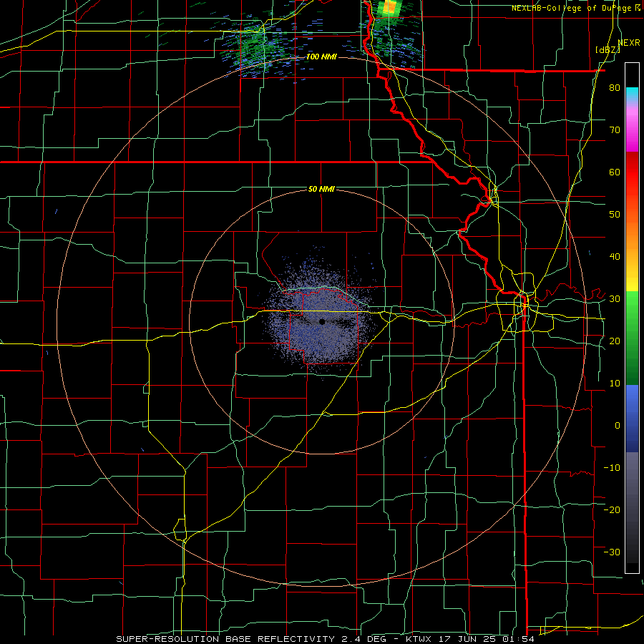The height and width of the screenshot is (644, 644).
Task: Click the 0 value on the dBZ scale
Action: (618, 426)
